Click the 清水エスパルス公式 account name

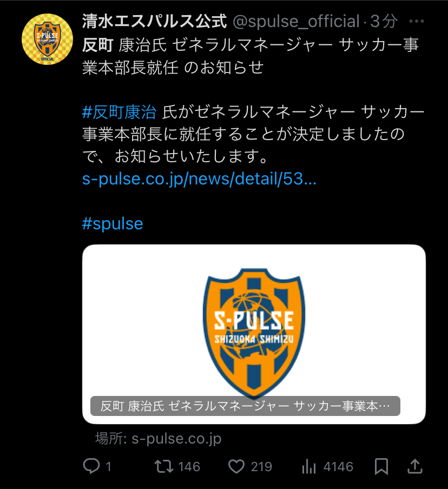click(x=154, y=21)
